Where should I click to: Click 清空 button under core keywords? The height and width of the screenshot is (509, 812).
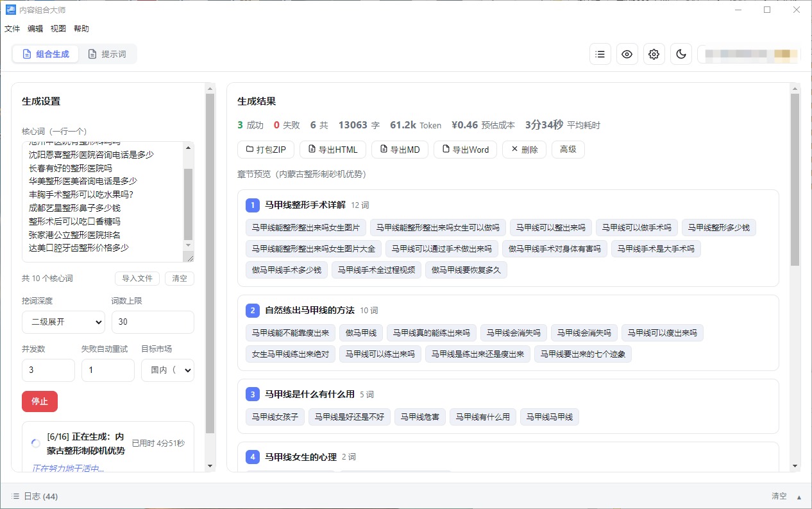coord(180,278)
